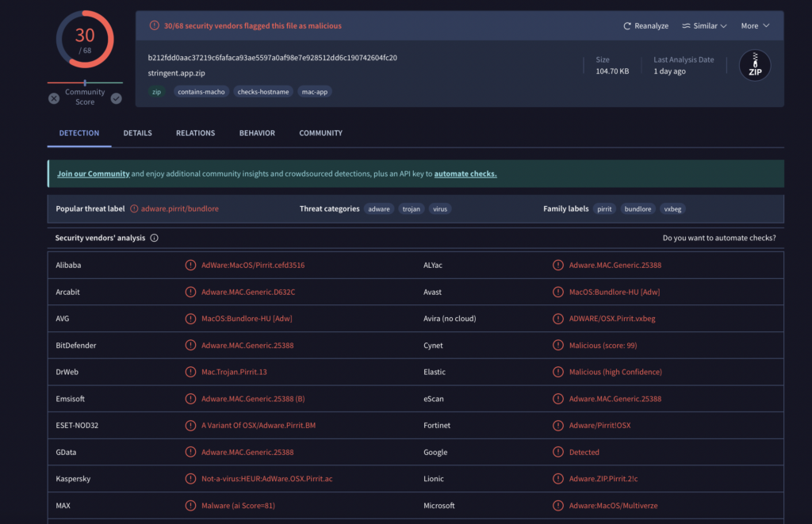View the COMMUNITY tab
Image resolution: width=812 pixels, height=524 pixels.
tap(320, 133)
